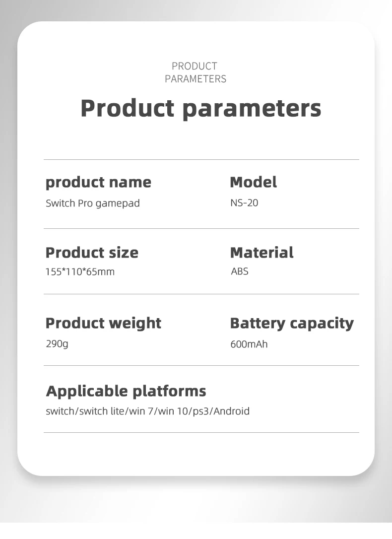Select the "Product weight" label
392x539 pixels.
tap(103, 323)
